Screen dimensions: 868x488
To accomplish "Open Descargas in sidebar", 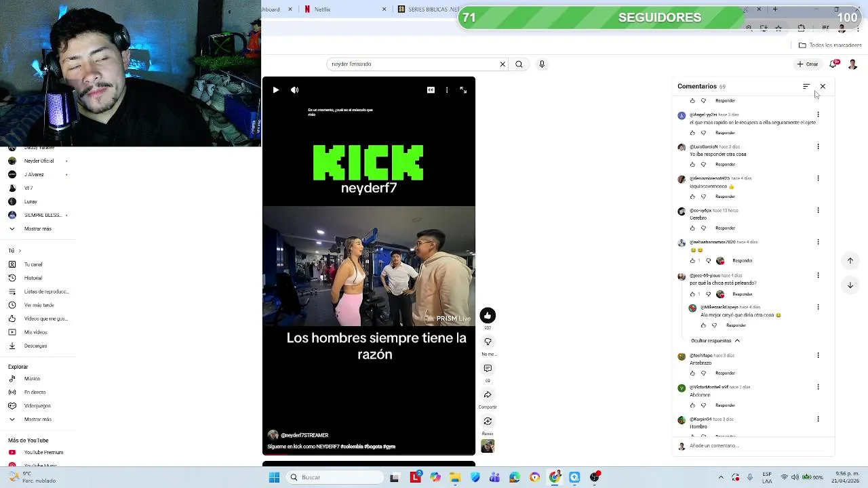I will tap(35, 346).
